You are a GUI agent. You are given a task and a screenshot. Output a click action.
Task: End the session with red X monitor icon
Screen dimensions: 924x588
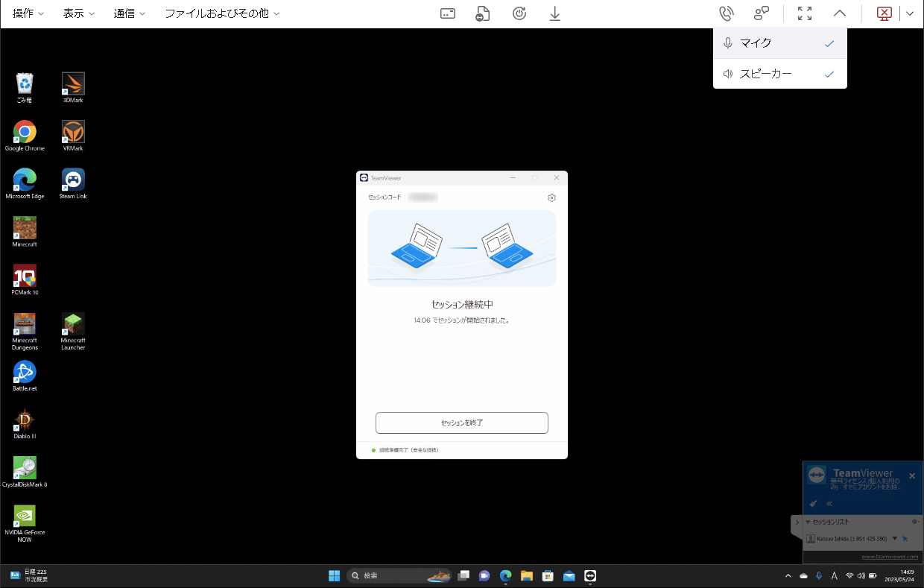coord(885,13)
